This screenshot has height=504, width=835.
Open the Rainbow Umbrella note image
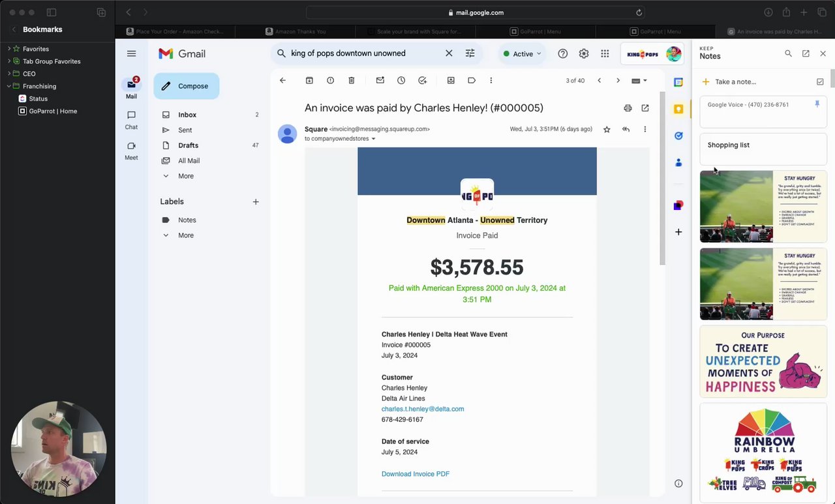point(763,452)
